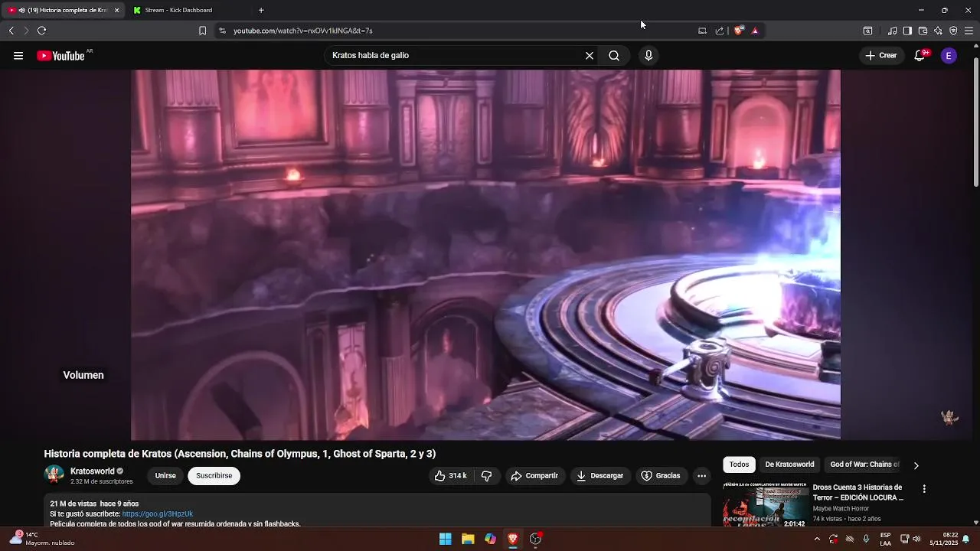Reload the page with the refresh icon
980x551 pixels.
click(x=41, y=31)
